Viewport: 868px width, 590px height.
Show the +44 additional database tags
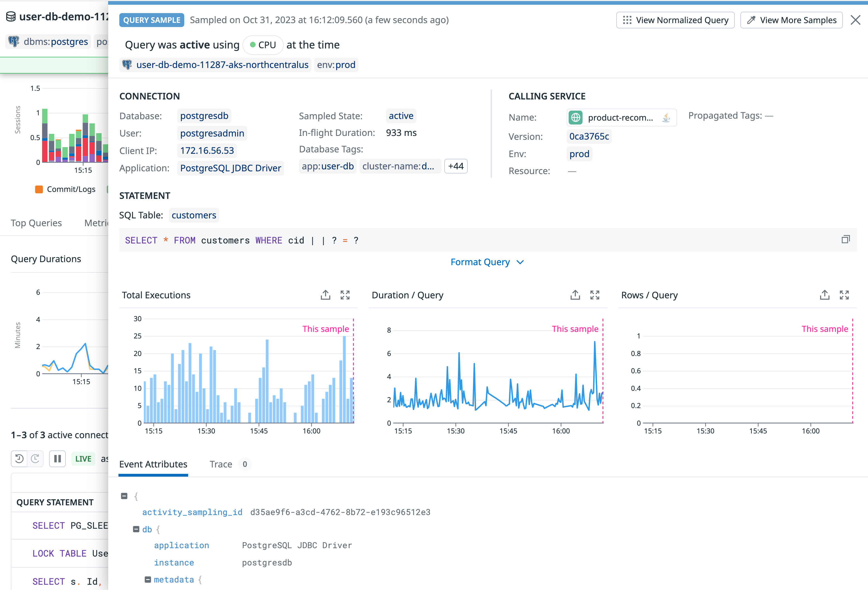(456, 166)
